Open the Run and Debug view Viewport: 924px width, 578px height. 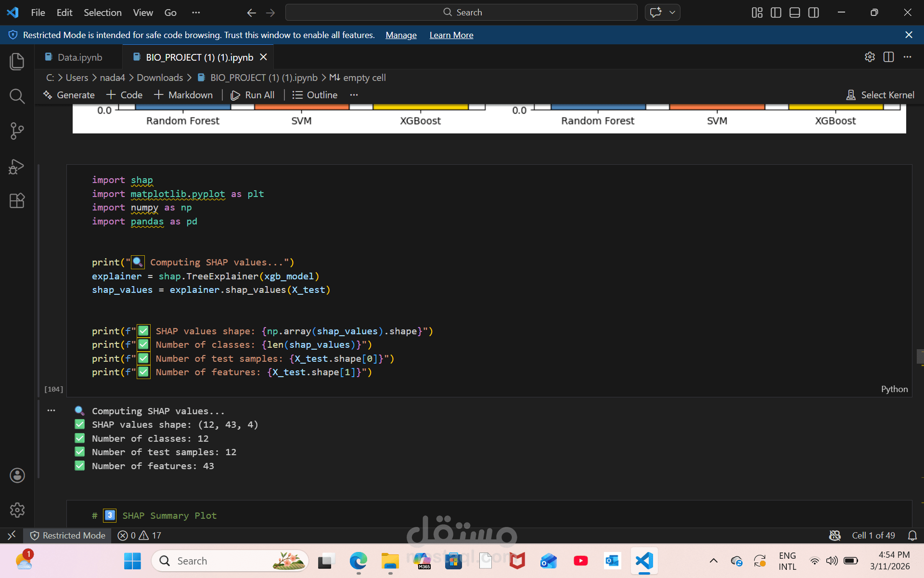[x=17, y=166]
